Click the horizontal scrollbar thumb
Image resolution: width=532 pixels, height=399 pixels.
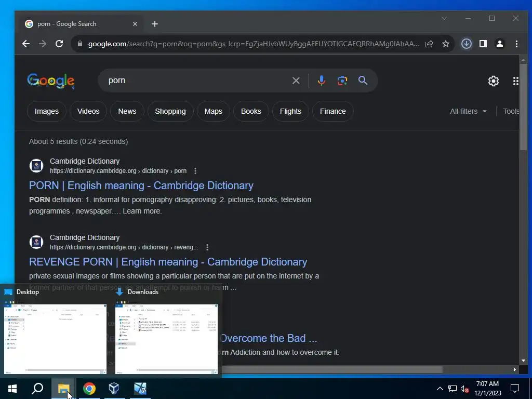(332, 369)
